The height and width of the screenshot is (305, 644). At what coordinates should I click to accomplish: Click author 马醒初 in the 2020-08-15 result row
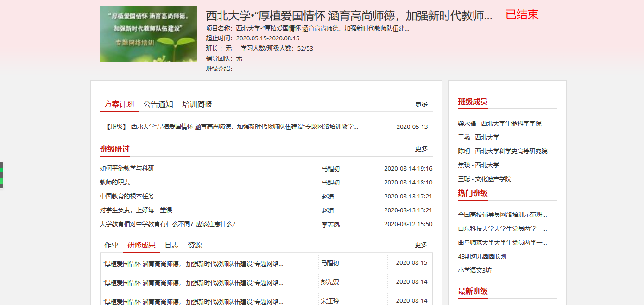pyautogui.click(x=330, y=263)
